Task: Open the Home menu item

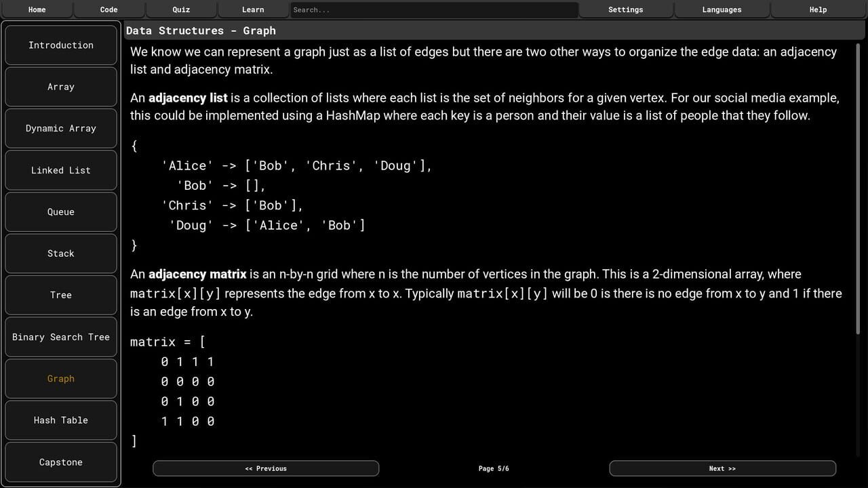Action: pyautogui.click(x=37, y=9)
